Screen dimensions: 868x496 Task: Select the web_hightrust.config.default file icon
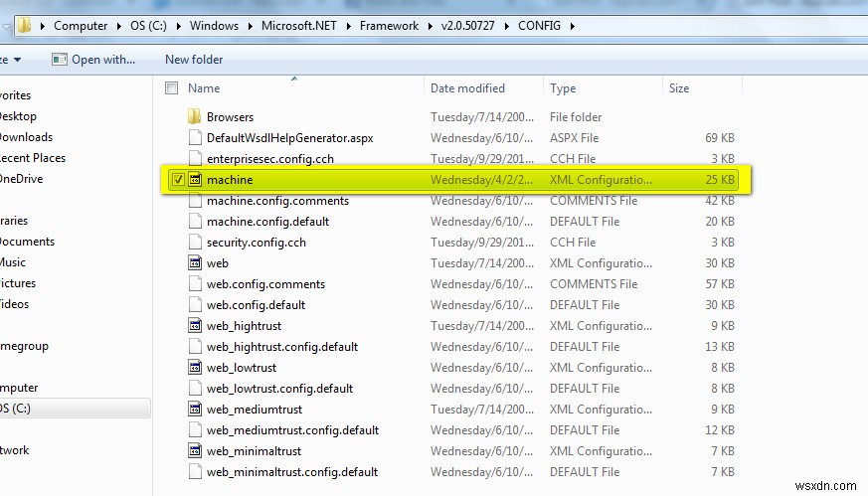coord(195,347)
